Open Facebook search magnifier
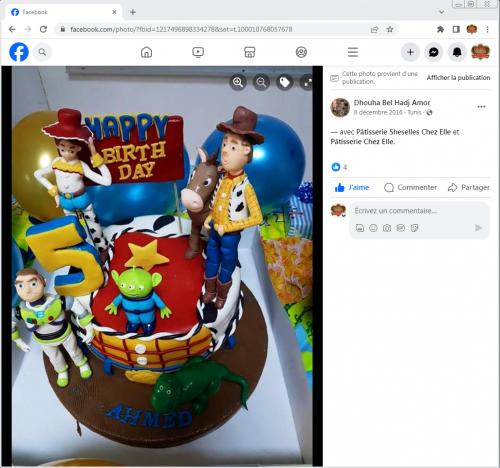 [42, 52]
